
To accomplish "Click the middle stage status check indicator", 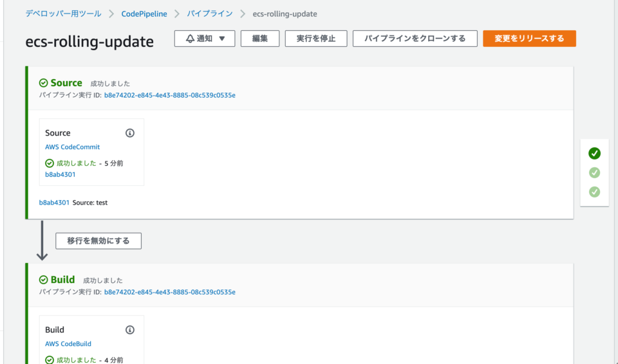I will pyautogui.click(x=594, y=172).
